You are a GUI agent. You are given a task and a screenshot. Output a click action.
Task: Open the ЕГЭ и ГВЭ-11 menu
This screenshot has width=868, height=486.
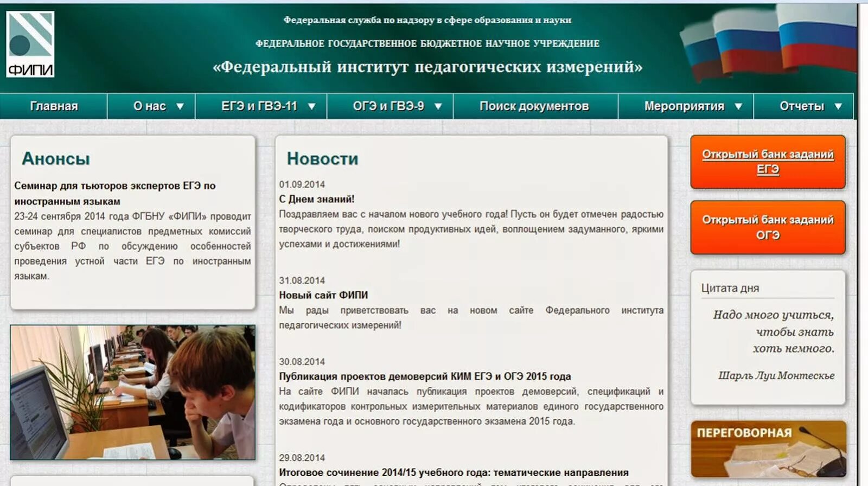pyautogui.click(x=259, y=106)
